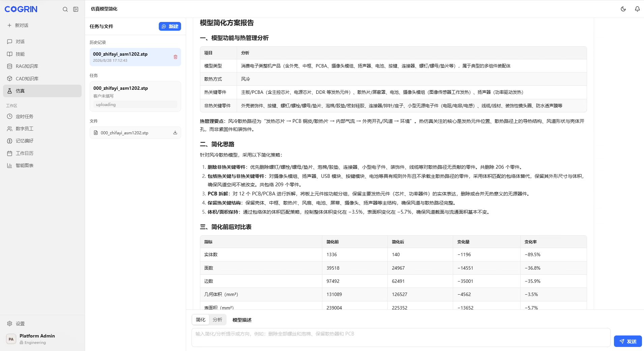Start a new chat with 新对话
Image resolution: width=644 pixels, height=351 pixels.
pyautogui.click(x=18, y=25)
